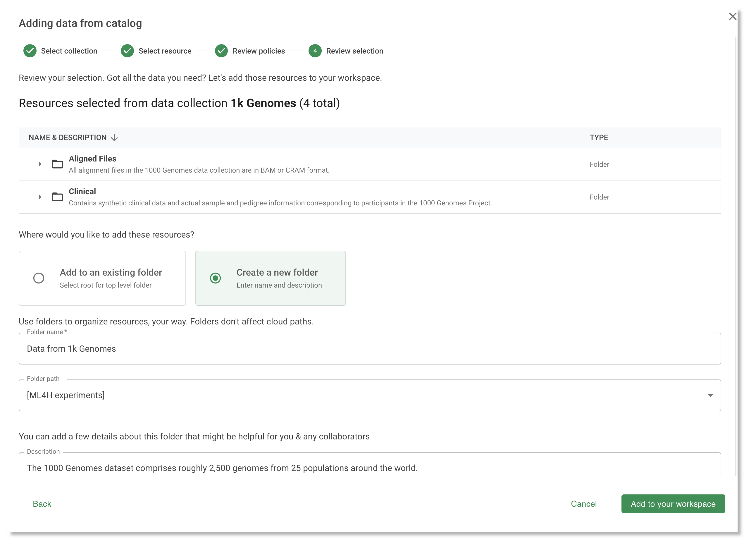This screenshot has height=550, width=756.
Task: Click the Description text input field
Action: click(x=370, y=468)
